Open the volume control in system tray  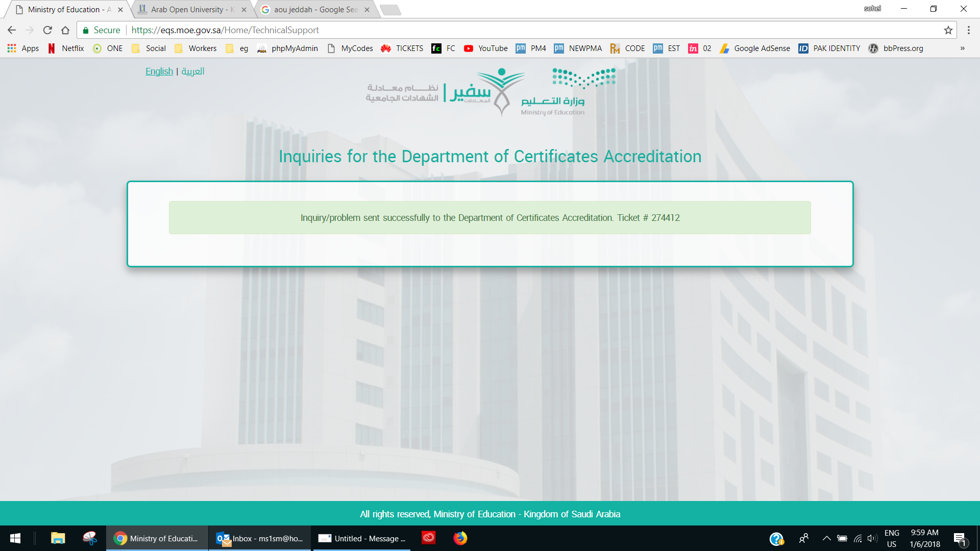pyautogui.click(x=871, y=538)
